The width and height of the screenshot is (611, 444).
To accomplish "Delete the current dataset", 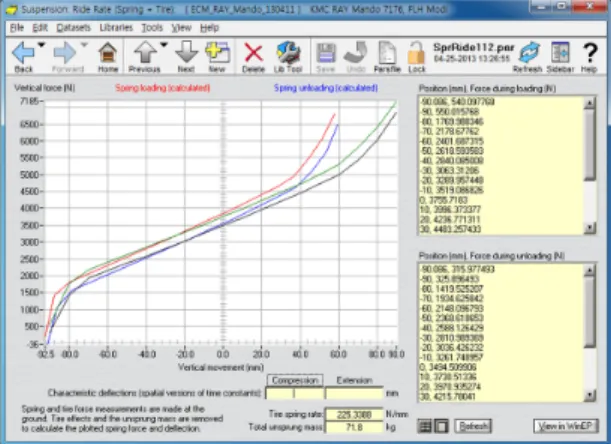I will (253, 53).
